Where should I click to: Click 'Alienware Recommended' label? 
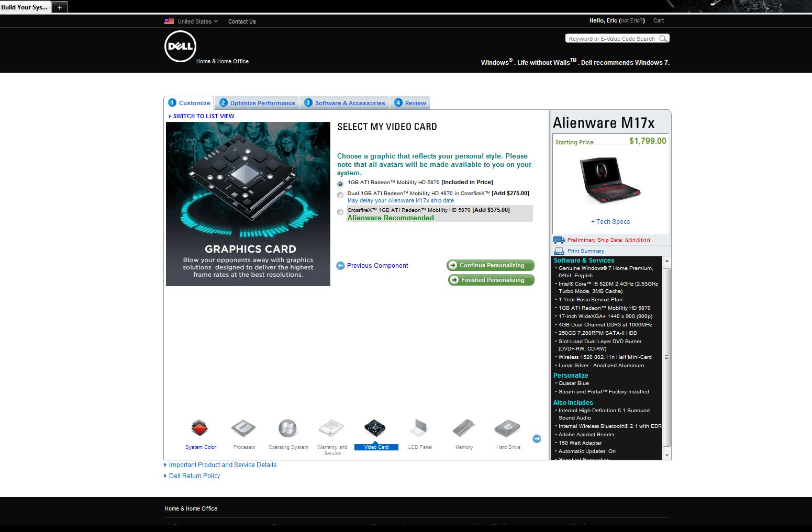391,218
